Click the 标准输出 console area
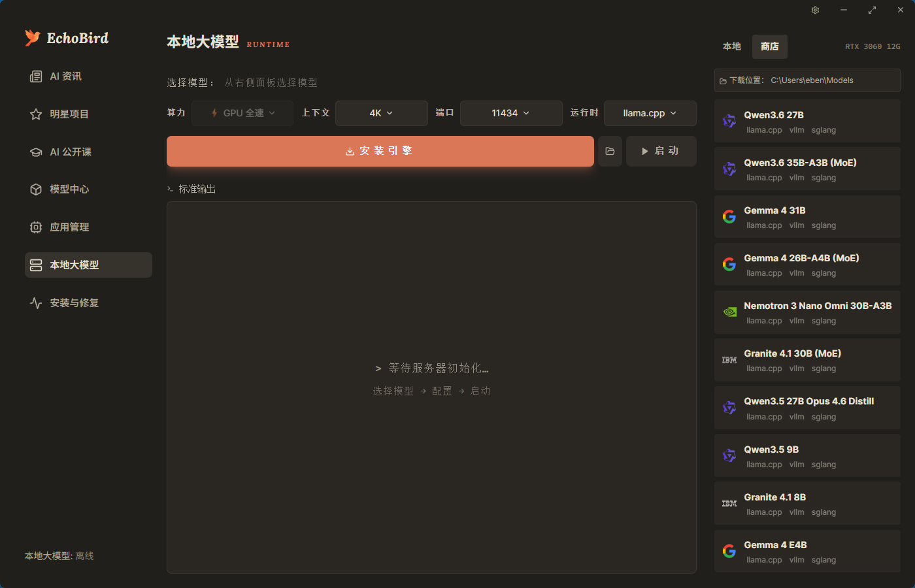Screen dimensions: 915x588 coord(431,387)
